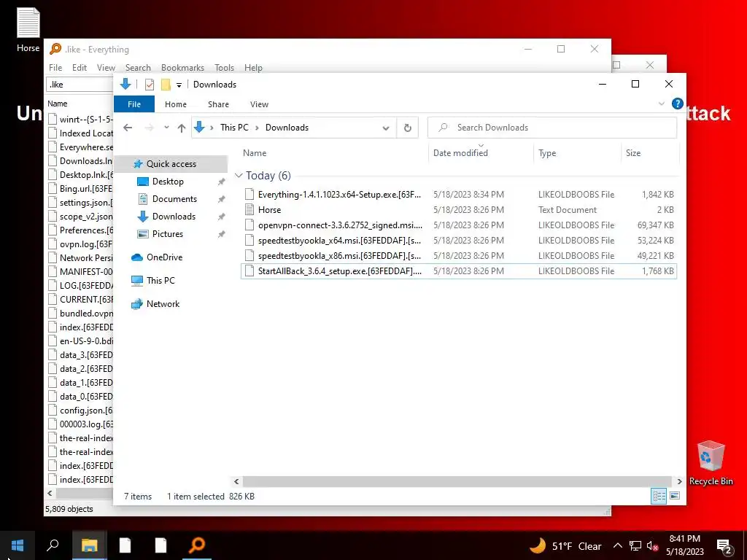Open the Tools menu in Everything
This screenshot has height=560, width=747.
(224, 68)
